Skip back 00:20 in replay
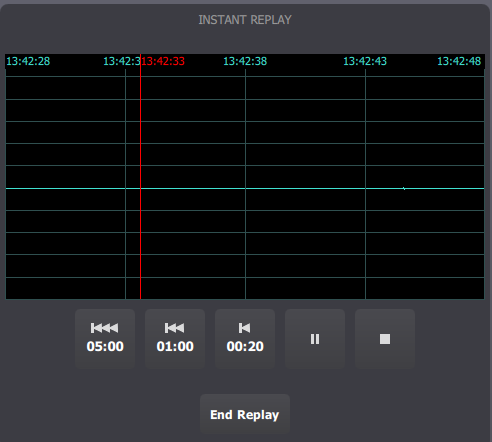 point(245,339)
